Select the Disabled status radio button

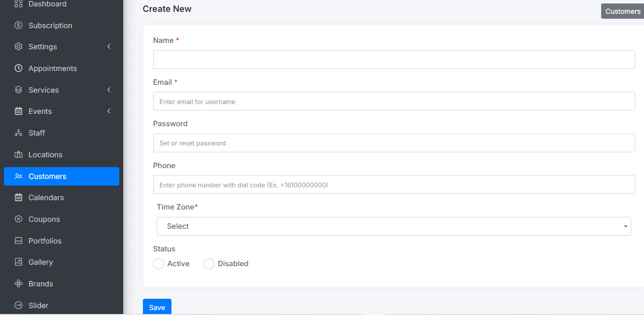tap(209, 264)
